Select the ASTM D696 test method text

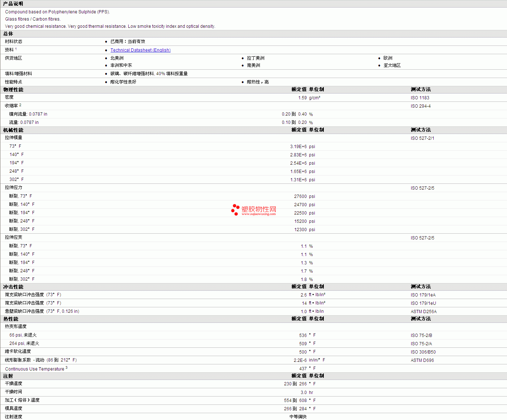422,360
